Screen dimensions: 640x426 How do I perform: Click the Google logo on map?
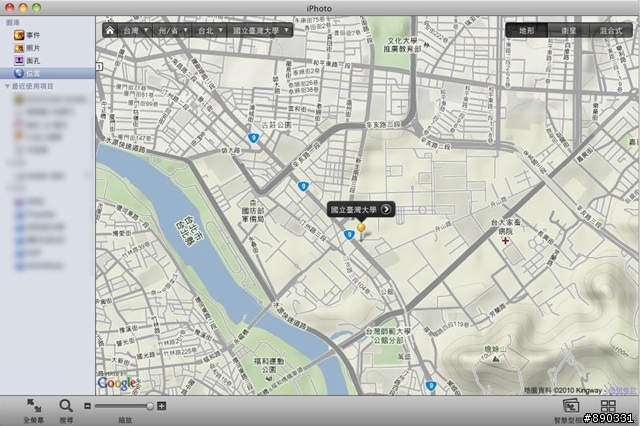tap(117, 383)
